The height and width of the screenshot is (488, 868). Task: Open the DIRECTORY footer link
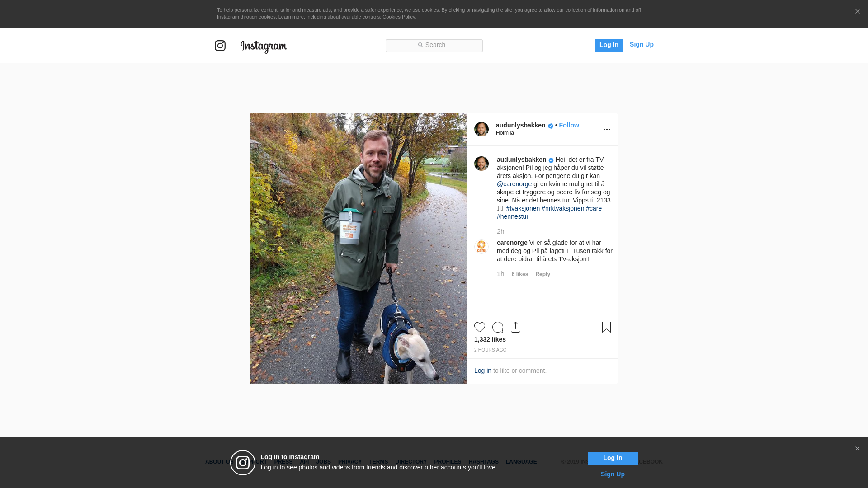tap(411, 462)
